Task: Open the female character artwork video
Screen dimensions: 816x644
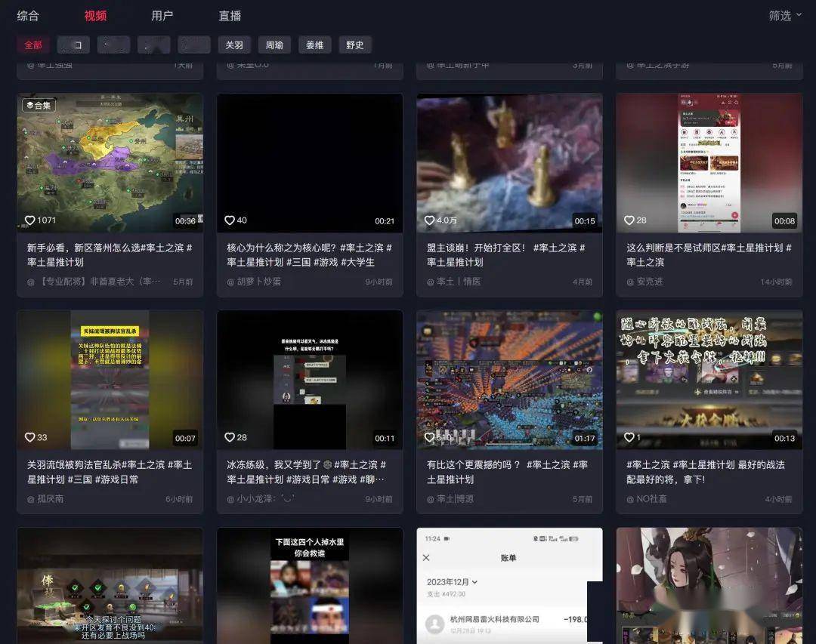Action: pyautogui.click(x=709, y=586)
